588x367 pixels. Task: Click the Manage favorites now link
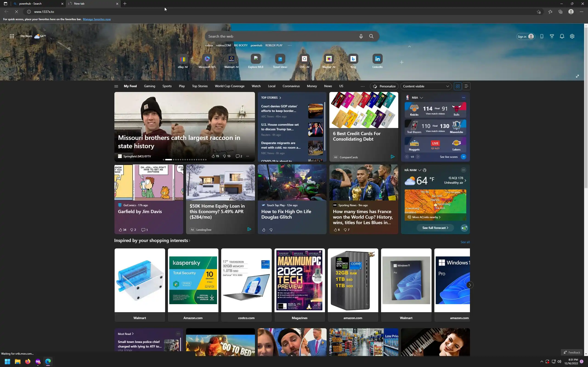[97, 19]
